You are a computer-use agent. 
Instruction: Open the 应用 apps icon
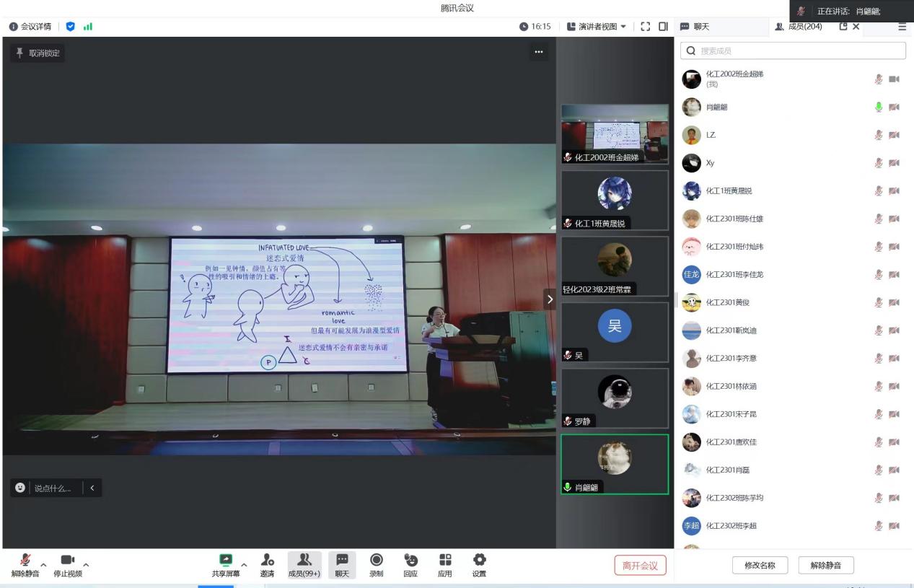point(445,561)
